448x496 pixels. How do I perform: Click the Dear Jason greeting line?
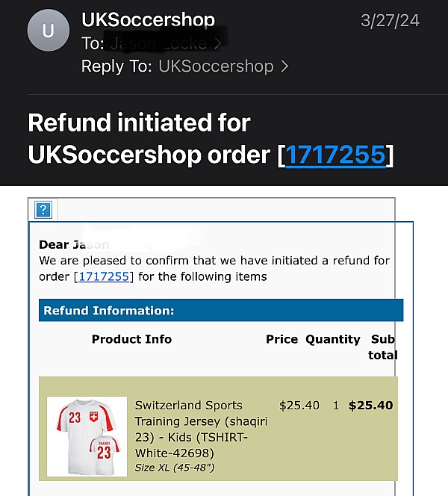[75, 245]
